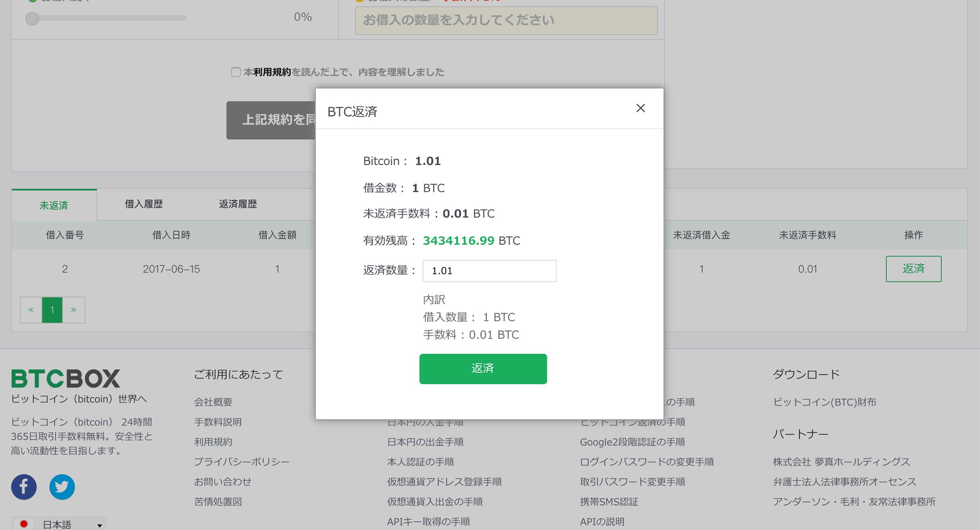
Task: Go to previous page with « arrow
Action: point(31,310)
